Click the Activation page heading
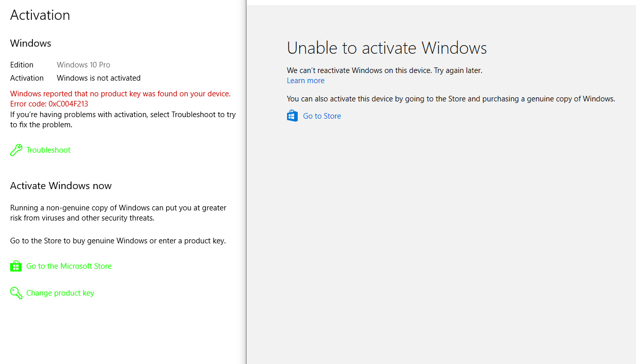The width and height of the screenshot is (636, 364). [40, 15]
